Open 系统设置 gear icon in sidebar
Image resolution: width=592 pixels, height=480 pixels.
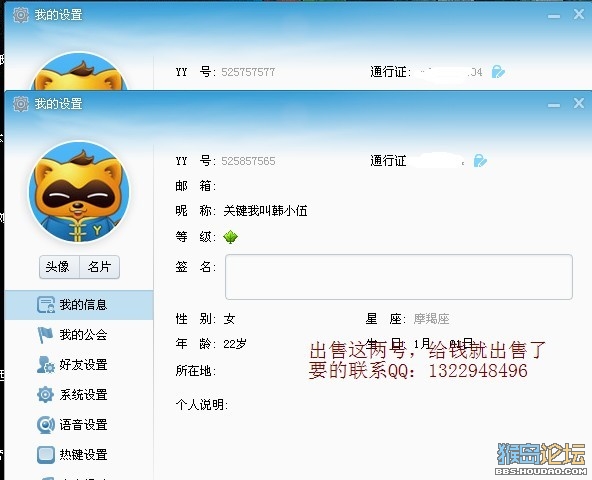tap(45, 395)
